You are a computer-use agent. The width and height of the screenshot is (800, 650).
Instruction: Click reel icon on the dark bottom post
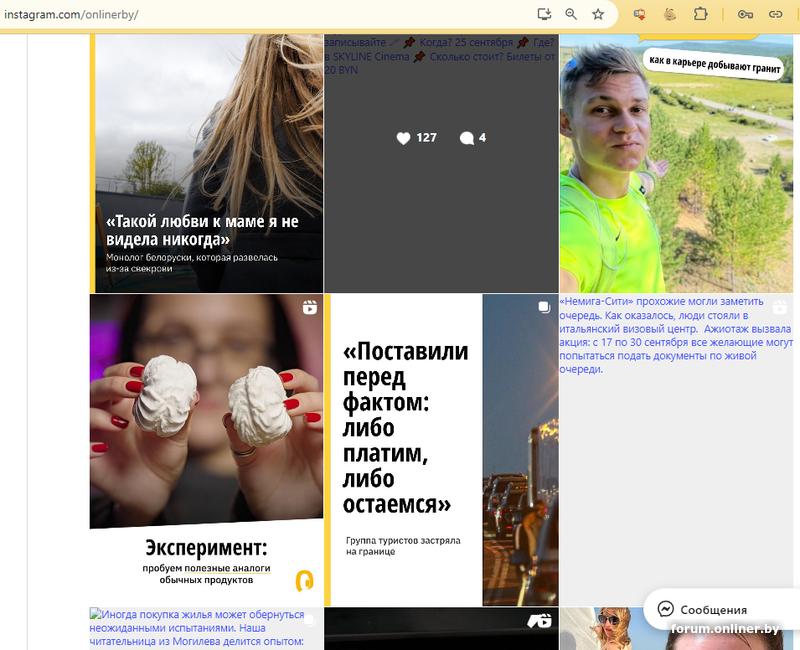tap(544, 621)
